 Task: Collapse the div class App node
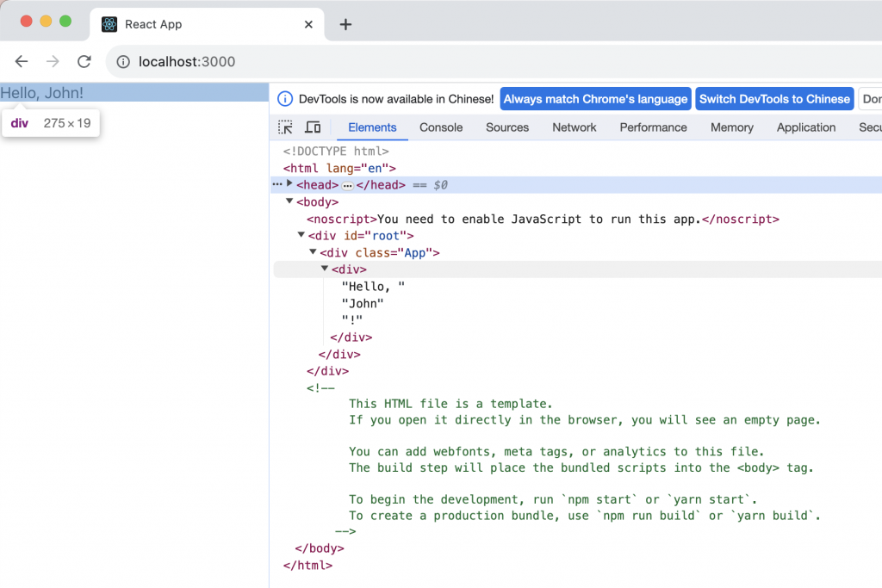coord(313,251)
